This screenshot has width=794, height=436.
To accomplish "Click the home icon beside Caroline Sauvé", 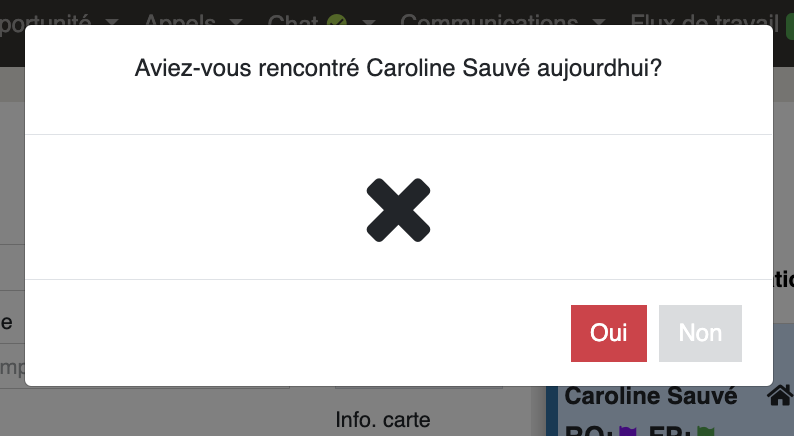I will 780,395.
